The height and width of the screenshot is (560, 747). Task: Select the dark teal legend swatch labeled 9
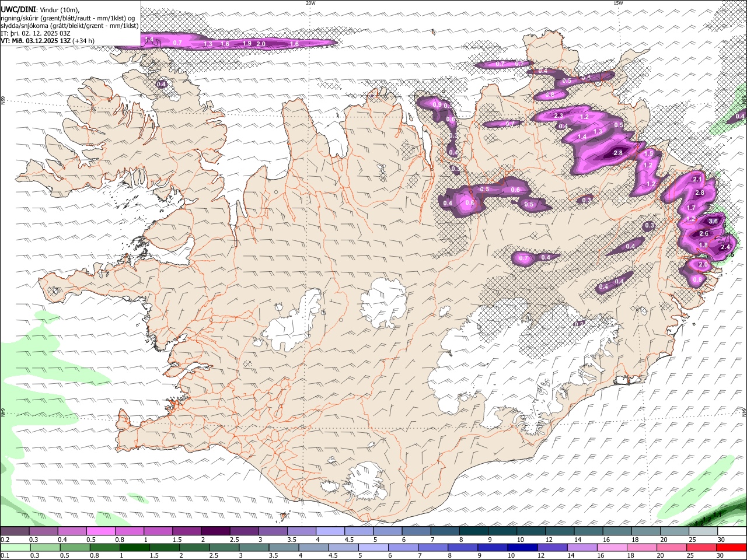coord(474,531)
